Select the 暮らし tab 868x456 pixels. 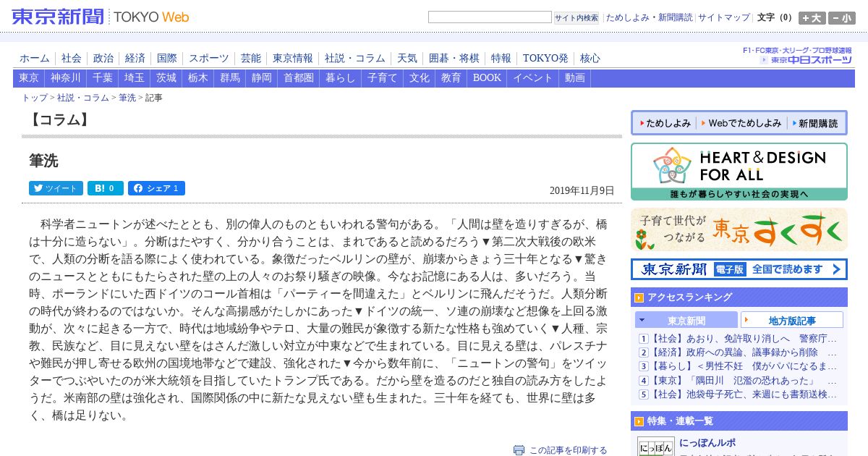[x=341, y=78]
